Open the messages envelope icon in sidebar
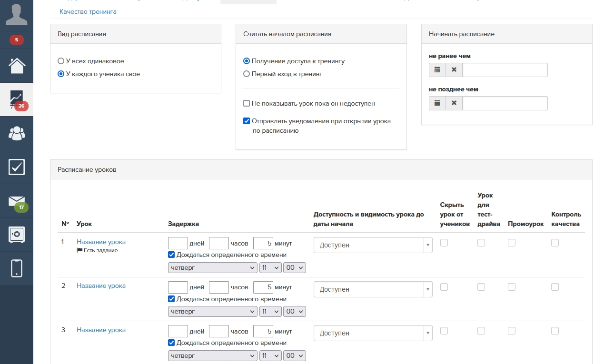Screen dimensions: 614x364 (16, 201)
